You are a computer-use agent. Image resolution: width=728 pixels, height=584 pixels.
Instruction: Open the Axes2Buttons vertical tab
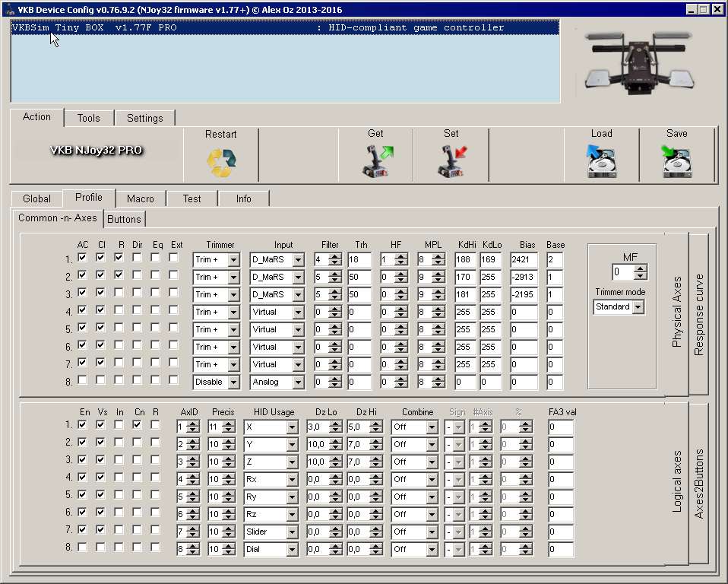click(x=698, y=483)
